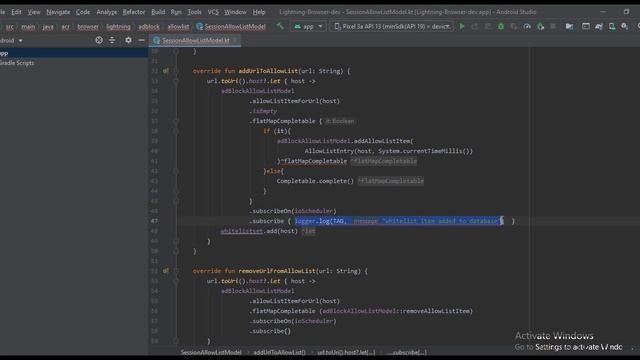Screen dimensions: 640x360
Task: Open the View menu
Action: click(x=34, y=12)
